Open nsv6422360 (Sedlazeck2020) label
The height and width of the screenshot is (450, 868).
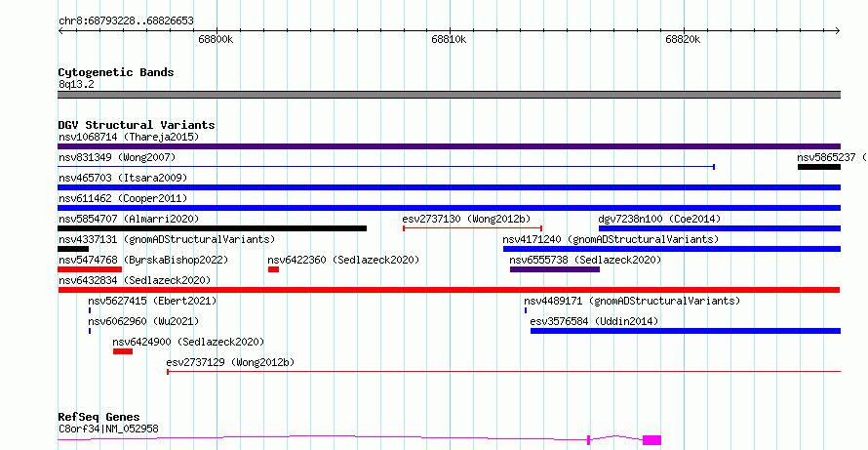343,260
